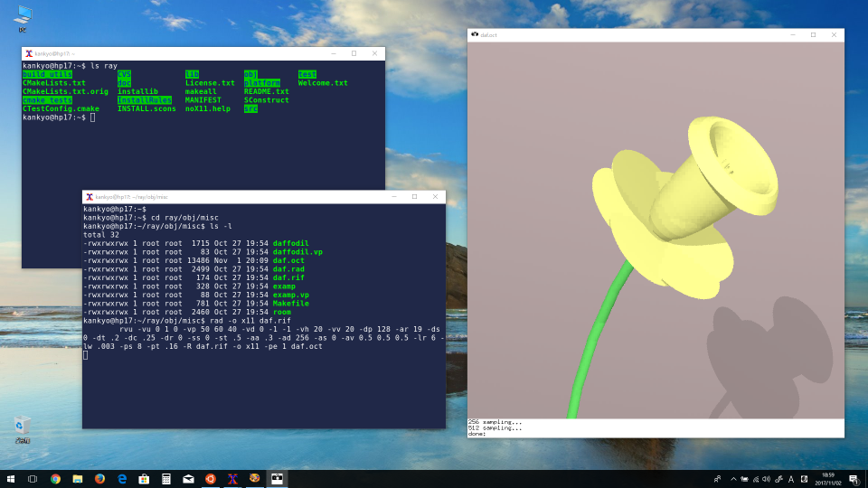Open Microsoft Edge from the taskbar
868x488 pixels.
click(x=121, y=478)
